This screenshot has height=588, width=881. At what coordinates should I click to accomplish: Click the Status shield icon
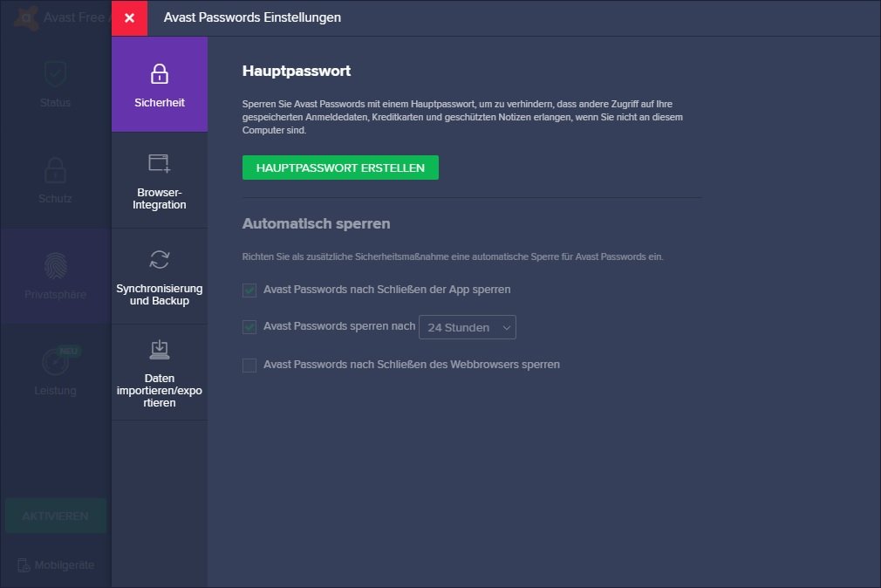[x=55, y=74]
